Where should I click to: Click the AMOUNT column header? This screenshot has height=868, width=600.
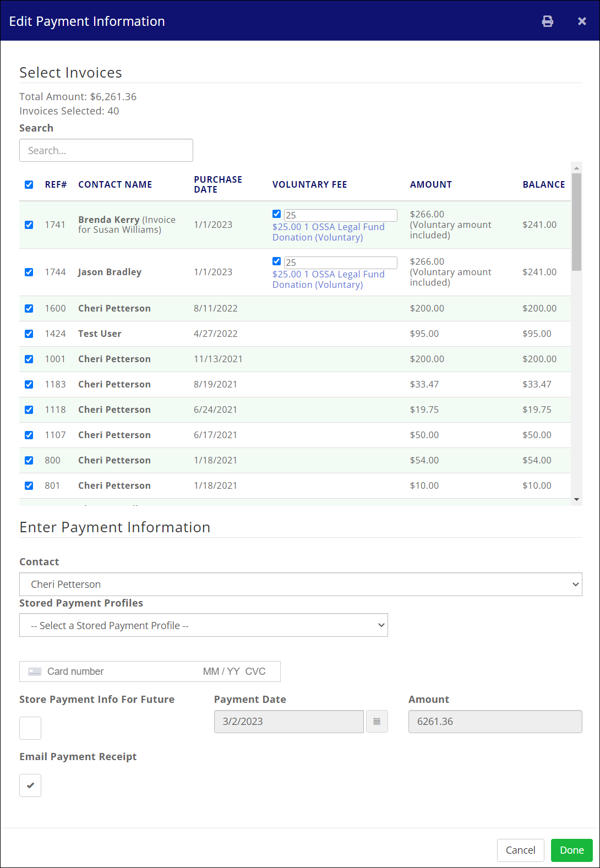pos(431,184)
